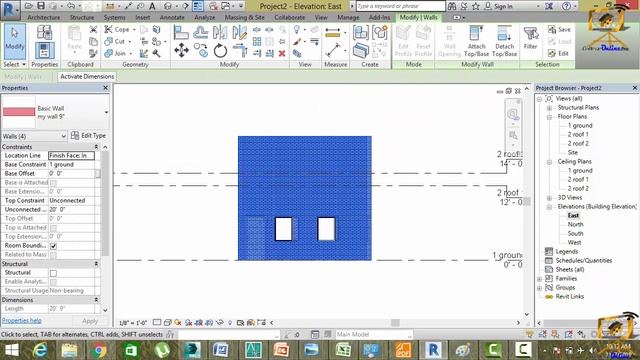Open the Structure ribbon tab
This screenshot has height=360, width=640.
click(x=82, y=18)
